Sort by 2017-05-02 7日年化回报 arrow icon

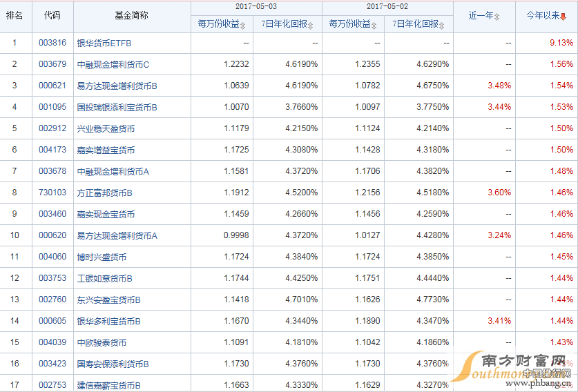point(441,26)
